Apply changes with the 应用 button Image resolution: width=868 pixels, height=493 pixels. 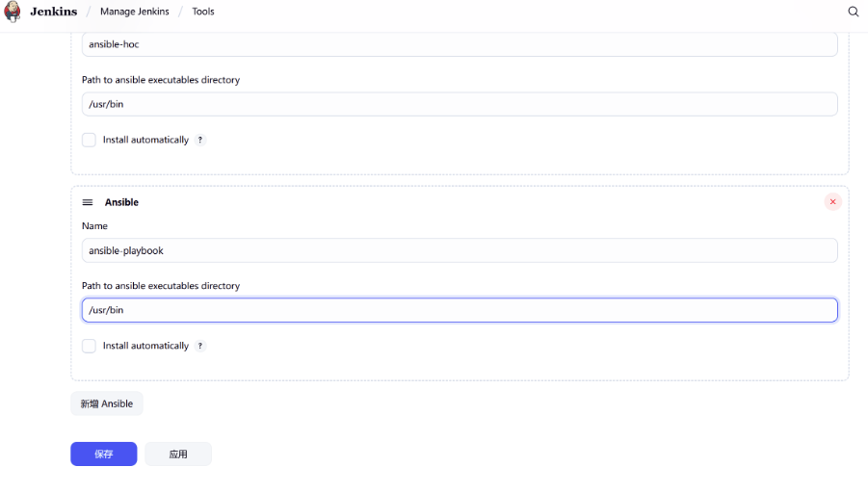coord(178,454)
